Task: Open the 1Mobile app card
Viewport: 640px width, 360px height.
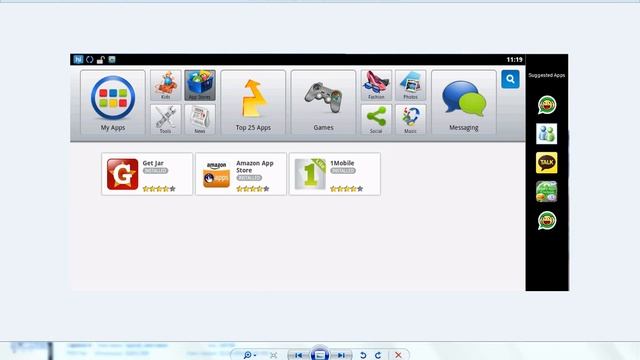Action: point(335,174)
